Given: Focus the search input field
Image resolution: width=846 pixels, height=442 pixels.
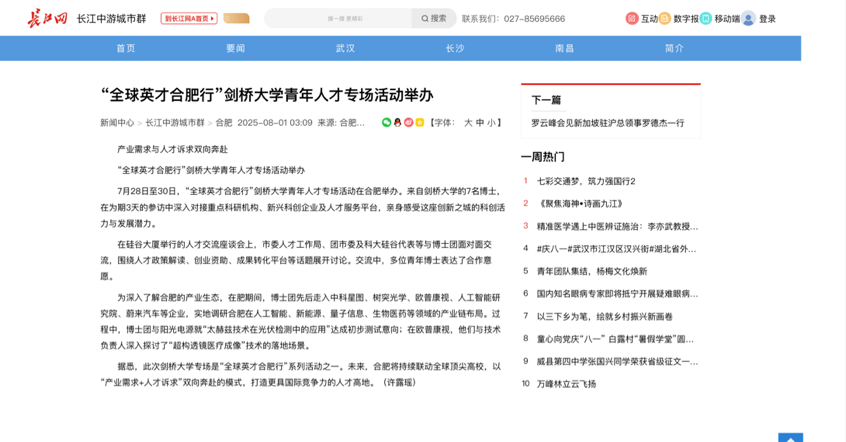Looking at the screenshot, I should point(338,18).
